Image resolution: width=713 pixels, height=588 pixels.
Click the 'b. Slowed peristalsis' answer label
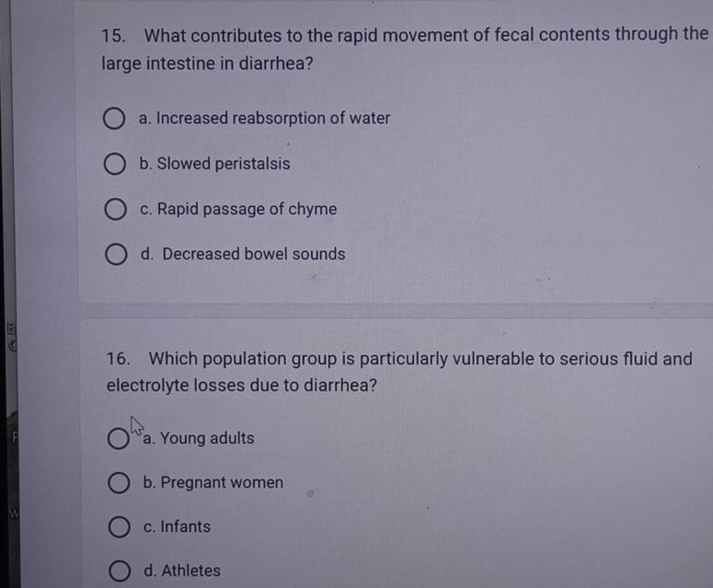click(x=214, y=165)
